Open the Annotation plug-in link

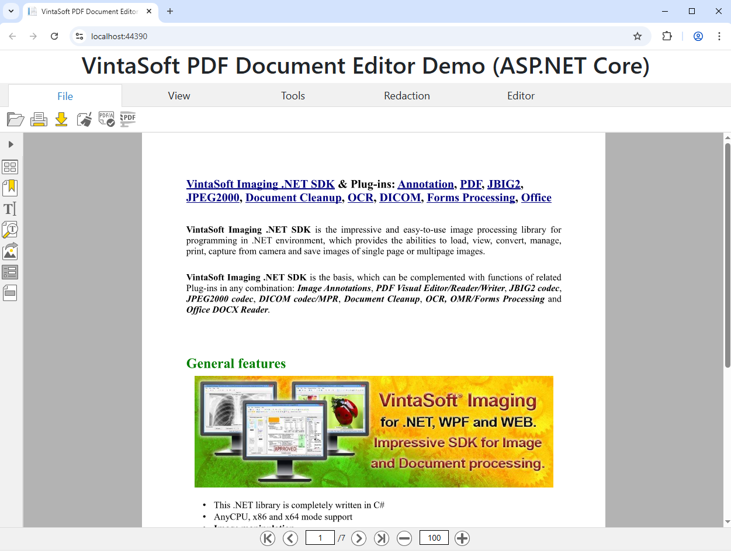(426, 184)
